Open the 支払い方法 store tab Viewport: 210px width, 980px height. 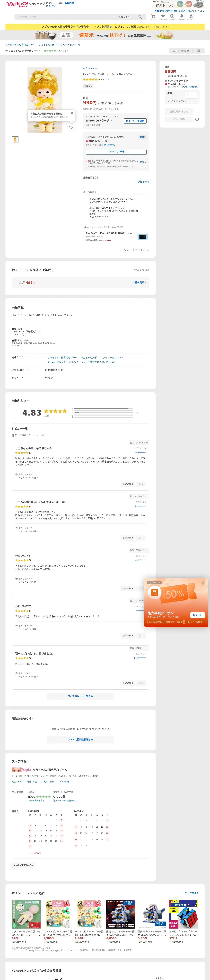[17, 781]
